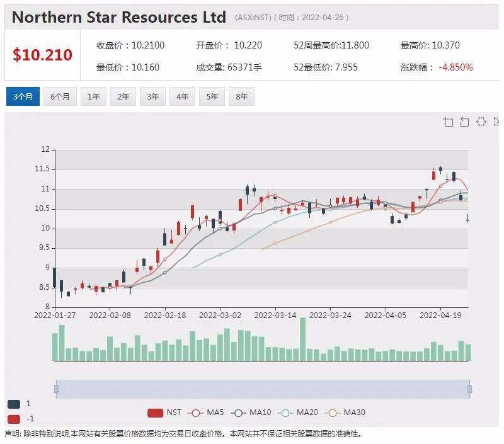Toggle the dark '1' rising category swatch
Screen dimensions: 504x444
(14, 404)
